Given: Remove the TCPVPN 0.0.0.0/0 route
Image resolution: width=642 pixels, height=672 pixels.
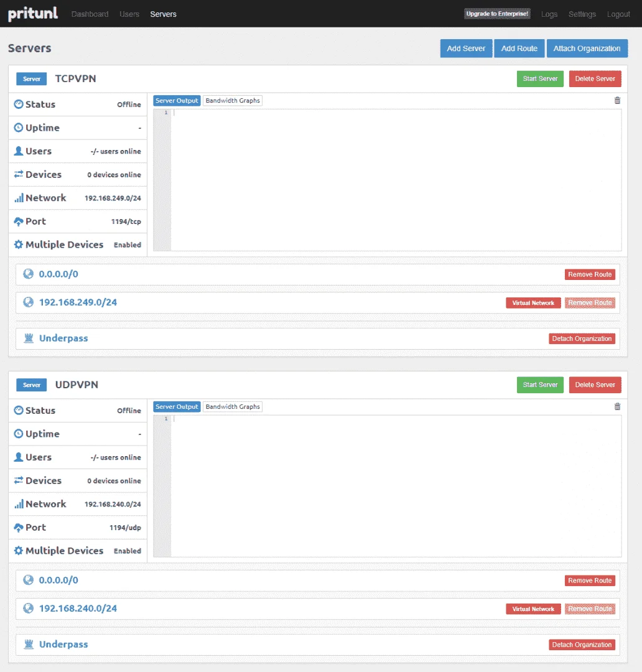Looking at the screenshot, I should point(590,274).
